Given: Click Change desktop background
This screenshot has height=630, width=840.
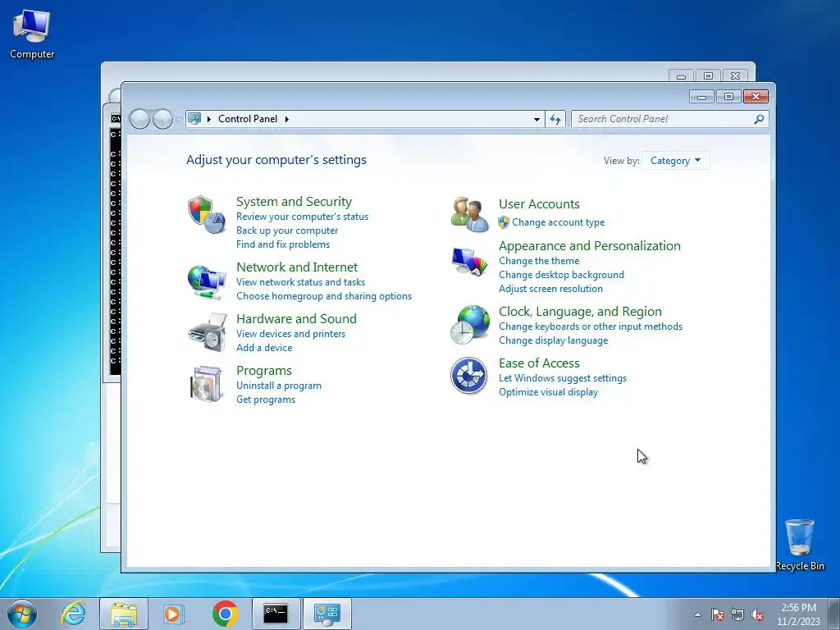Looking at the screenshot, I should (x=561, y=275).
